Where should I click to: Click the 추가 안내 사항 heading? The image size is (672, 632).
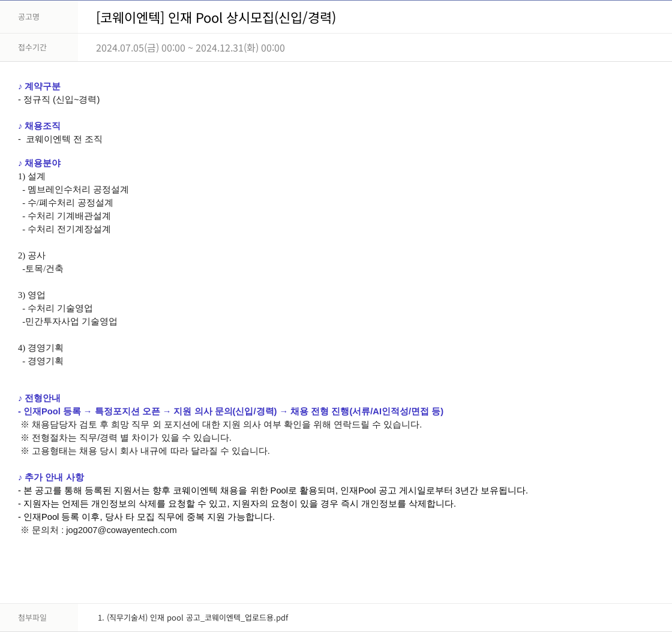coord(52,477)
